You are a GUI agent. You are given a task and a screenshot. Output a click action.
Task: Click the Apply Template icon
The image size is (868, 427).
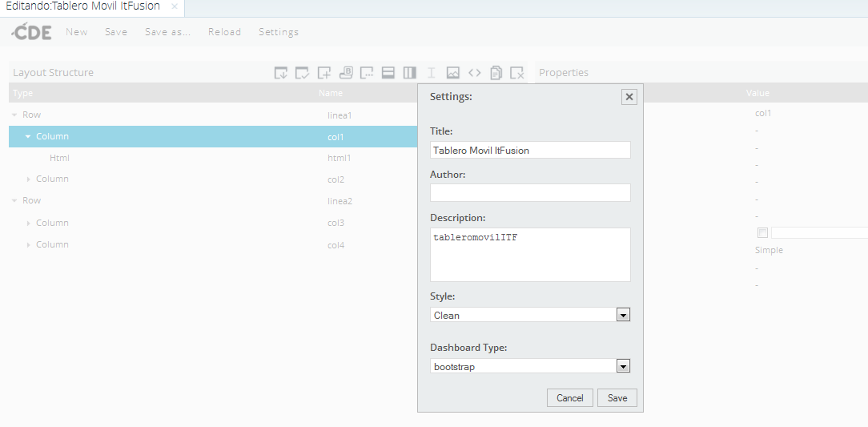[302, 73]
